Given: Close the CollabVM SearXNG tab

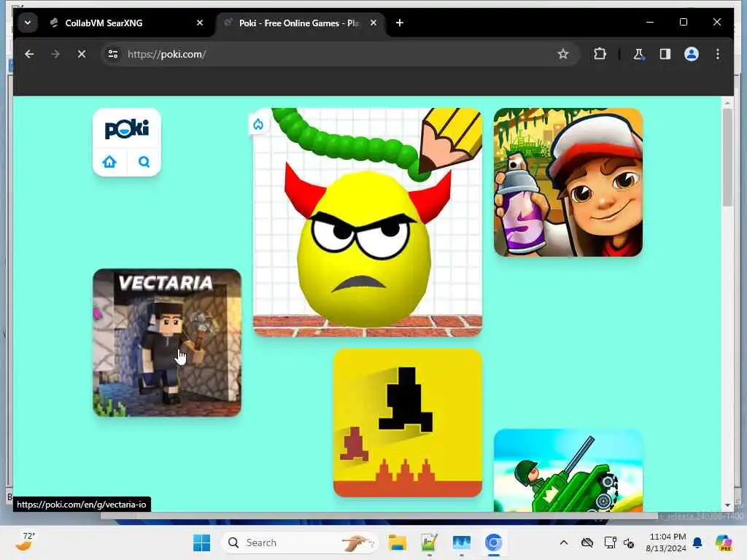Looking at the screenshot, I should tap(200, 23).
